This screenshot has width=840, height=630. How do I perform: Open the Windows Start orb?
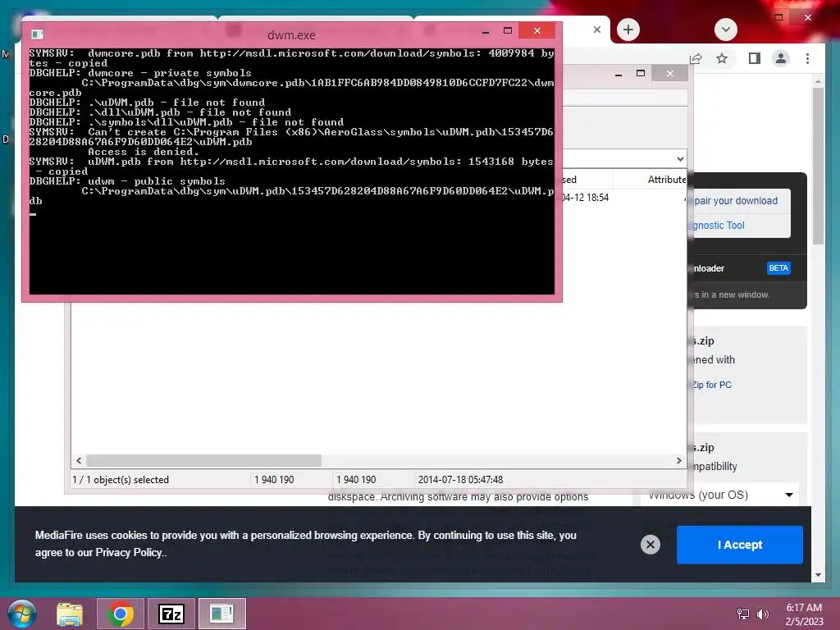22,614
